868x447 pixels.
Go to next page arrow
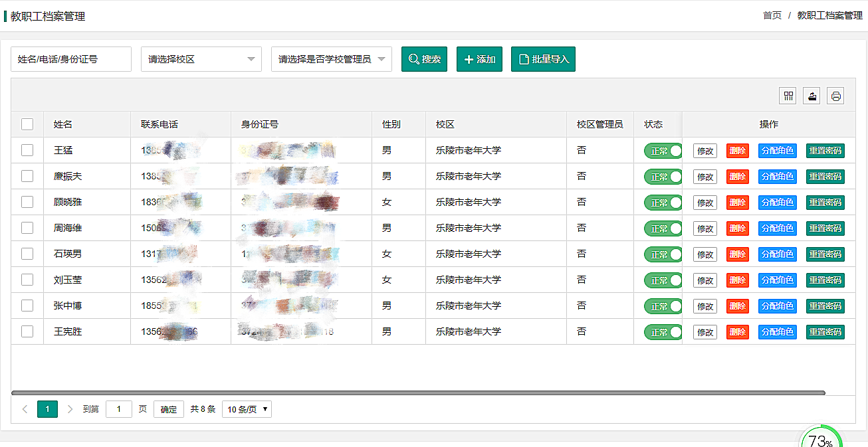(70, 409)
